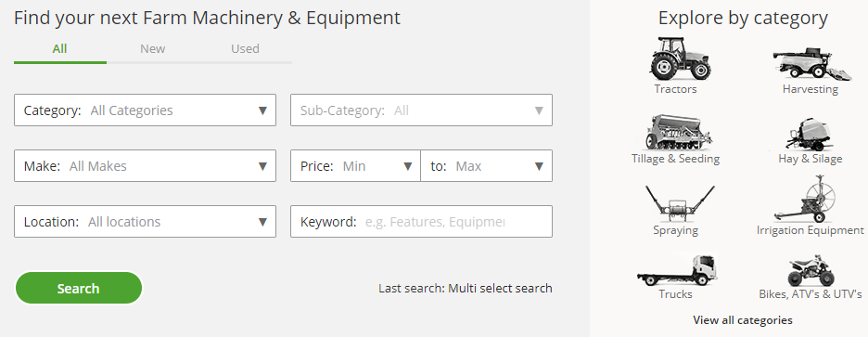The image size is (868, 337).
Task: Open the View all categories link
Action: click(742, 319)
